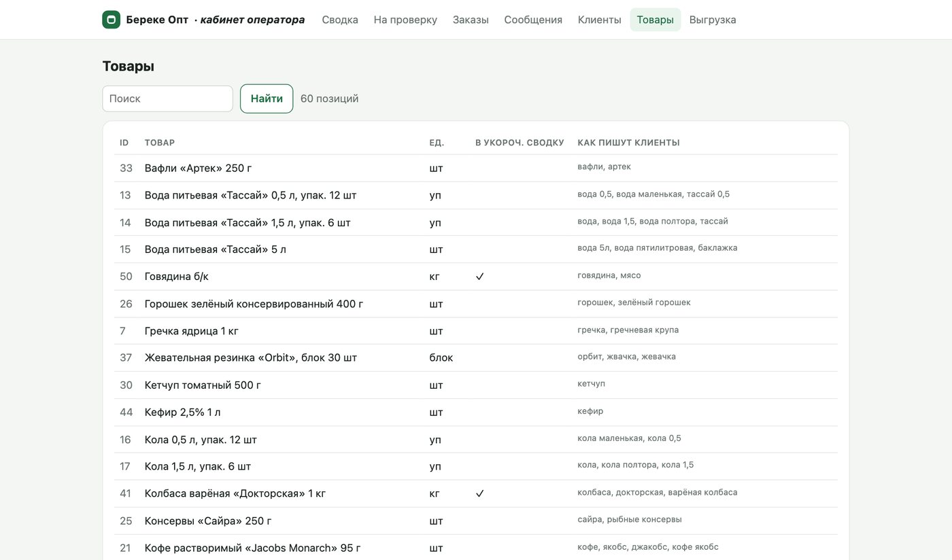952x560 pixels.
Task: Click Кетчуп томатный 500 г
Action: click(x=203, y=385)
